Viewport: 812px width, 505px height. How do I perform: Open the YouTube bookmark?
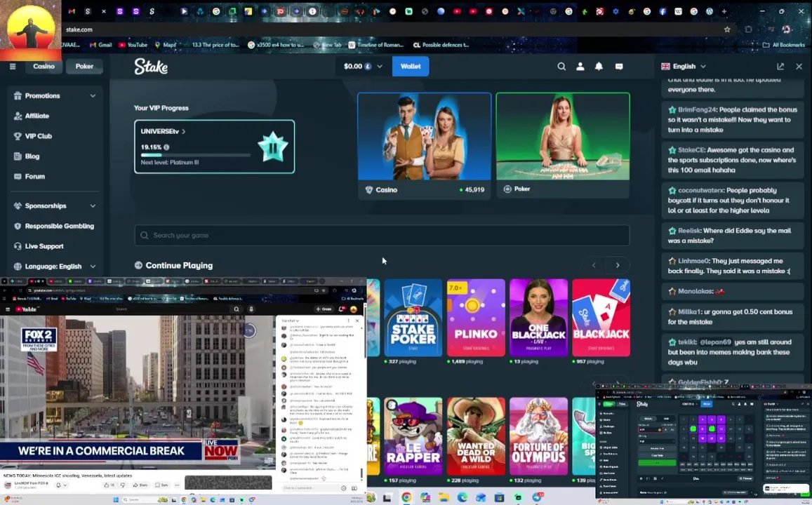pyautogui.click(x=133, y=45)
